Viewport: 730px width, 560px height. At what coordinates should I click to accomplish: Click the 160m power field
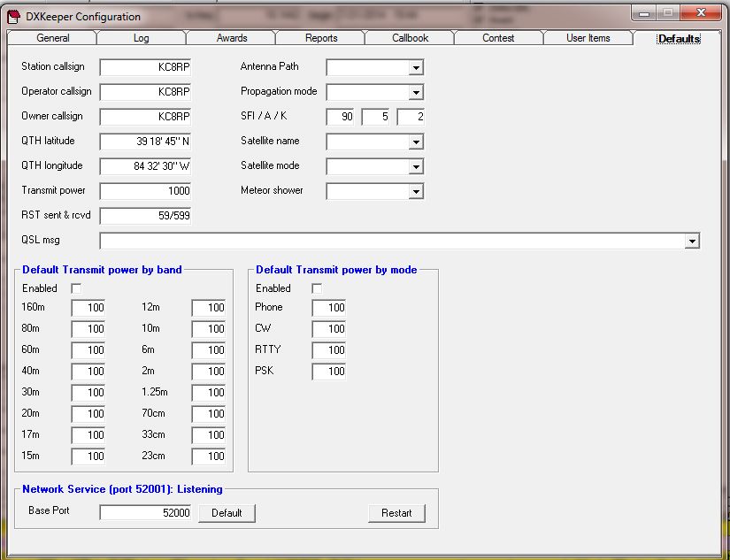[88, 308]
